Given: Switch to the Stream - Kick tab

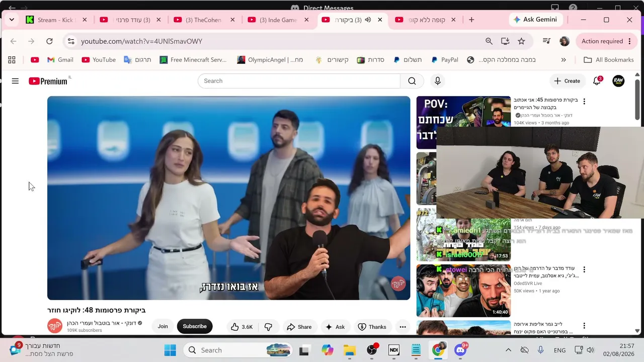Looking at the screenshot, I should (x=57, y=20).
